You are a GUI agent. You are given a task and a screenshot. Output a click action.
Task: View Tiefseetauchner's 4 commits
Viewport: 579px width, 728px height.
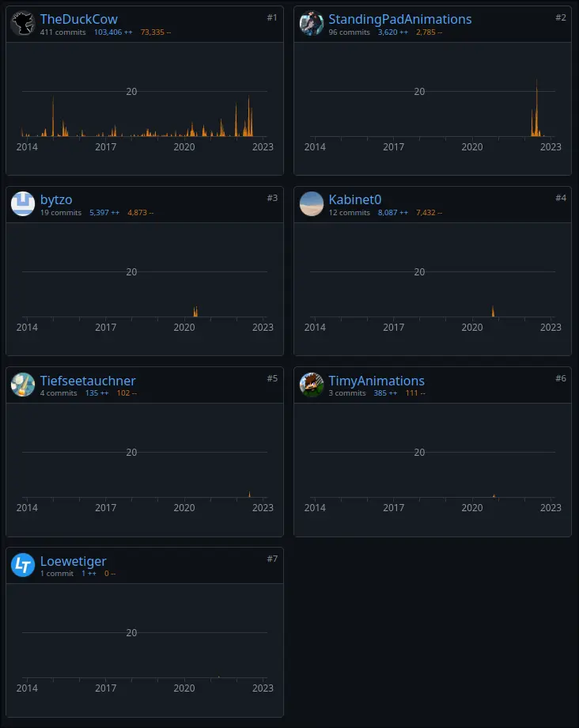[x=59, y=393]
